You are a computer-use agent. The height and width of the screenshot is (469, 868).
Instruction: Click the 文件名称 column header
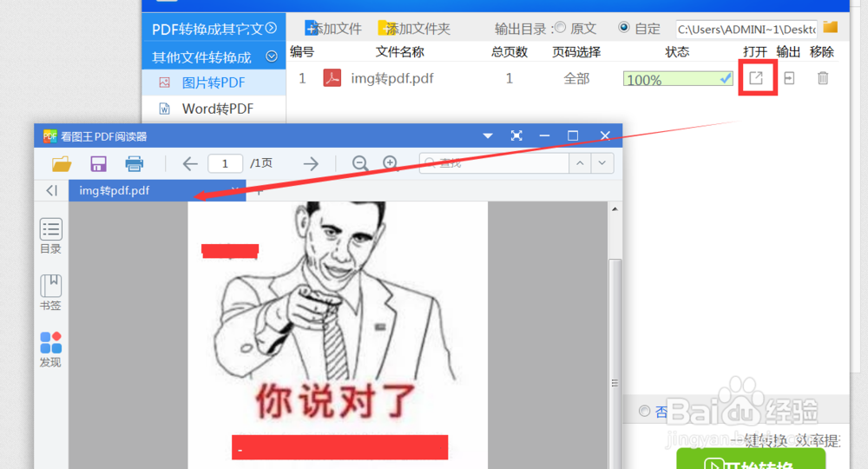399,52
